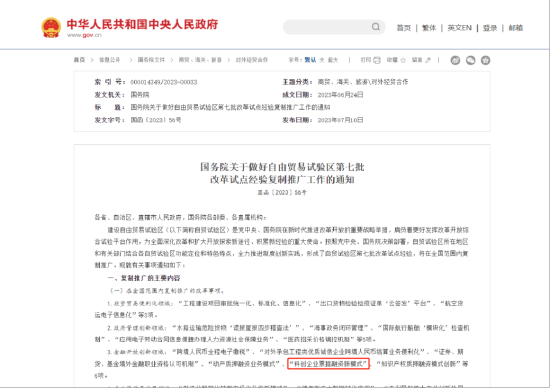Click the search magnifier icon

tap(376, 27)
